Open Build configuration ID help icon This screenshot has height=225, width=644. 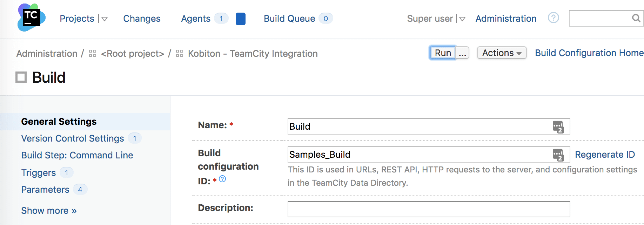click(222, 179)
